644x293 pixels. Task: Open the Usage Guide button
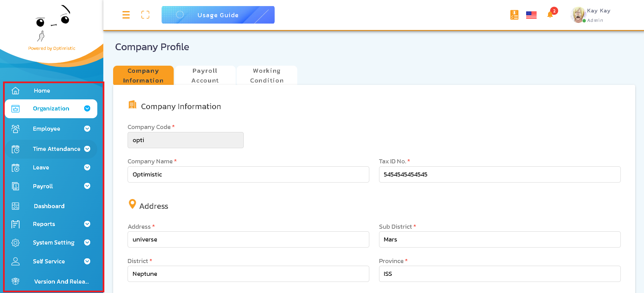pos(218,15)
